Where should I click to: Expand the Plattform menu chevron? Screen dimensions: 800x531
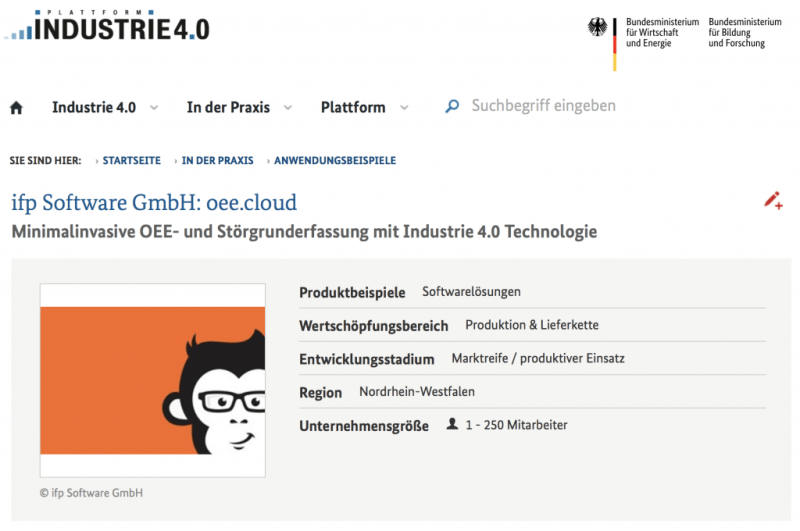pyautogui.click(x=404, y=108)
